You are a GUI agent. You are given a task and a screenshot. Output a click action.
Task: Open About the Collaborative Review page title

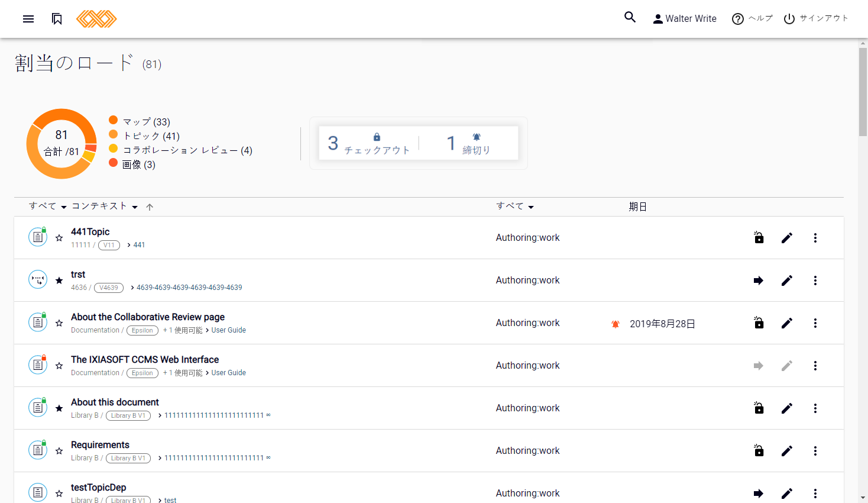[x=148, y=317]
